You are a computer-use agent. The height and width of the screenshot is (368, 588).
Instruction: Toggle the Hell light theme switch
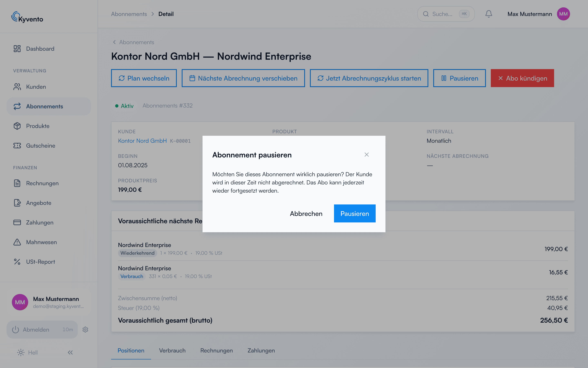click(27, 352)
